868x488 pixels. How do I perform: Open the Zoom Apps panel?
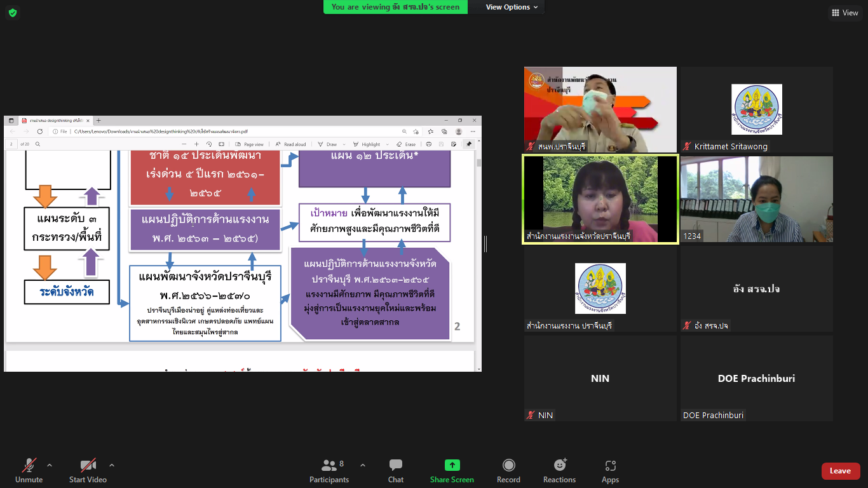(610, 471)
